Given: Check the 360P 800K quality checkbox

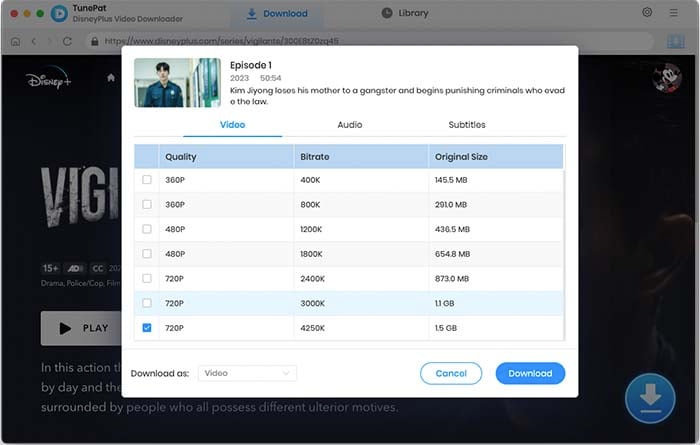Looking at the screenshot, I should tap(146, 204).
